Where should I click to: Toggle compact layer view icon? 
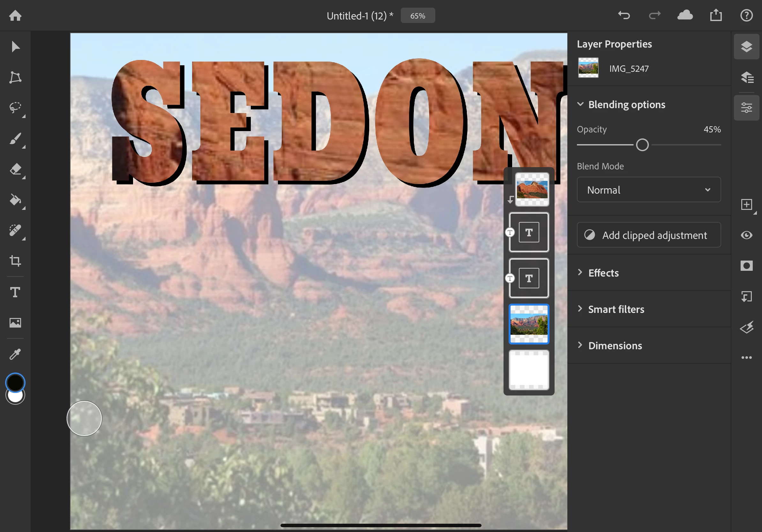coord(746,47)
